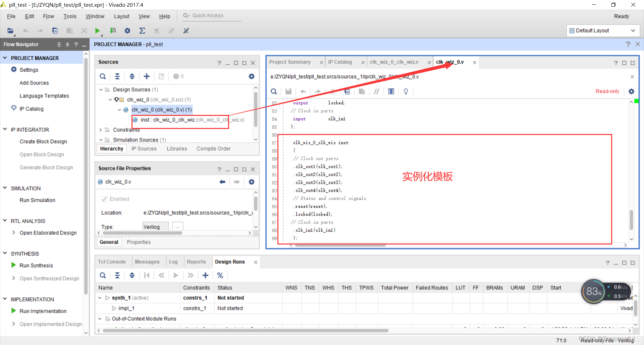Collapse Out-of-Context Module Runs
This screenshot has height=345, width=644.
pos(100,319)
